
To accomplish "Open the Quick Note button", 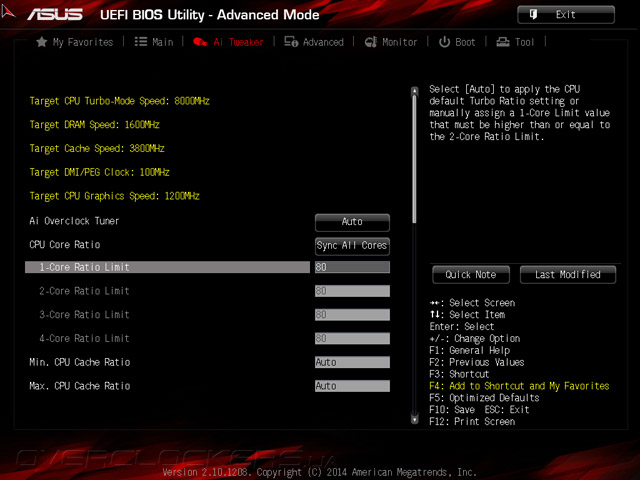I will 471,275.
